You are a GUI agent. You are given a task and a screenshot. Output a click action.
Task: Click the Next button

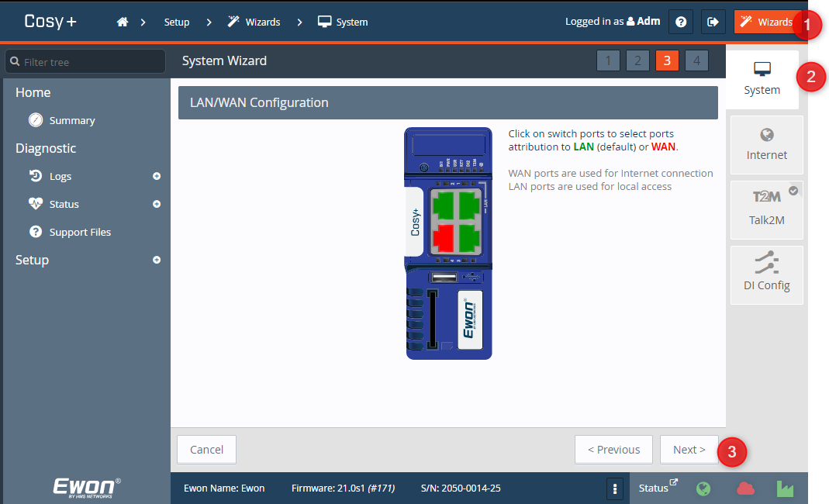(689, 450)
